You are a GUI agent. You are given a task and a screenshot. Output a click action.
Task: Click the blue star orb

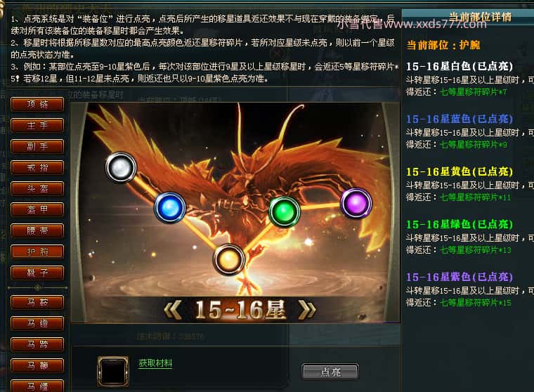169,207
